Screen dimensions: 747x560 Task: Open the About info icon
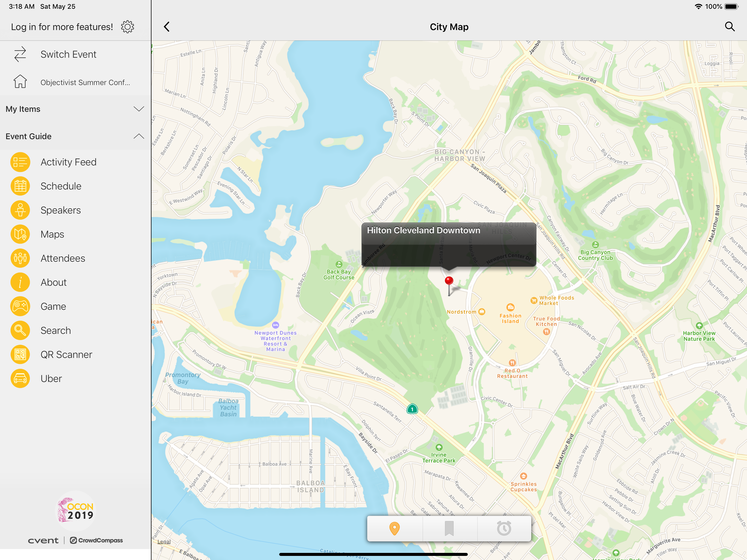(20, 282)
